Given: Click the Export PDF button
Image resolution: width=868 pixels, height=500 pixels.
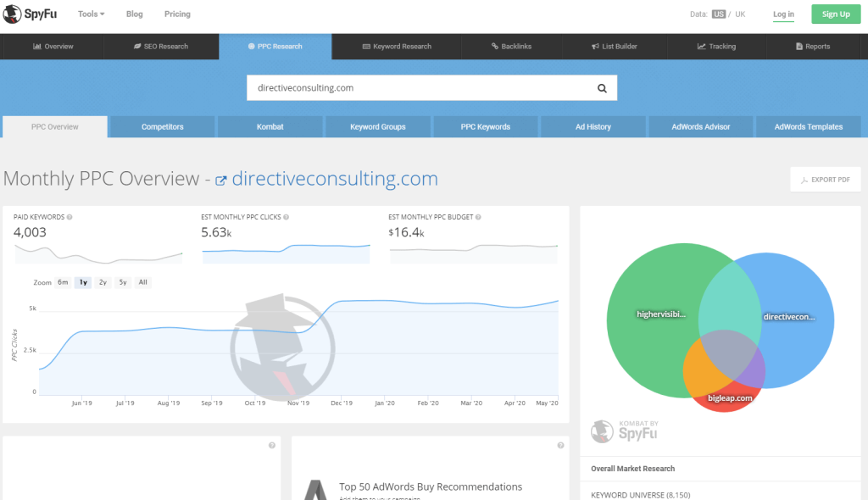Looking at the screenshot, I should point(826,180).
